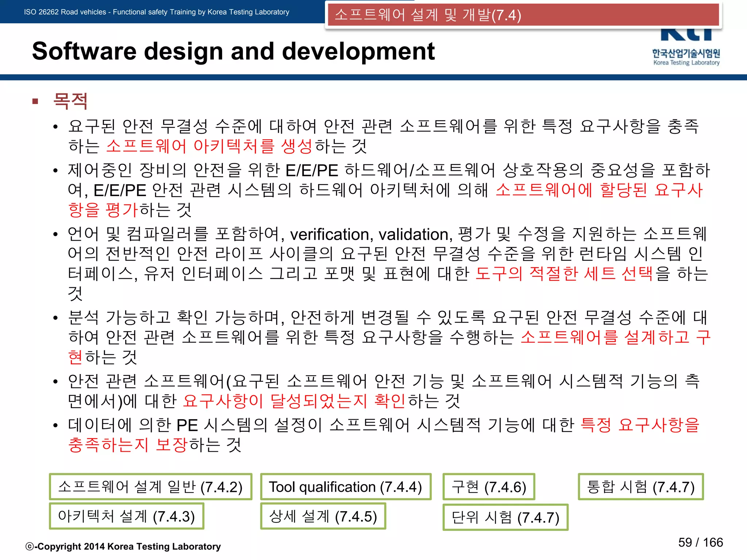Image resolution: width=747 pixels, height=560 pixels.
Task: Click the title Software design and development
Action: 233,51
